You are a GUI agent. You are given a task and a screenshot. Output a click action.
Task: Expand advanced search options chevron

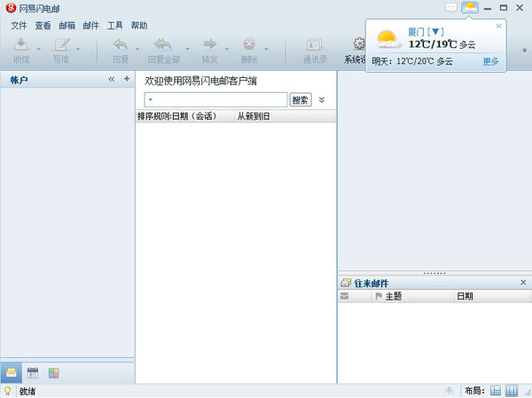coord(322,100)
